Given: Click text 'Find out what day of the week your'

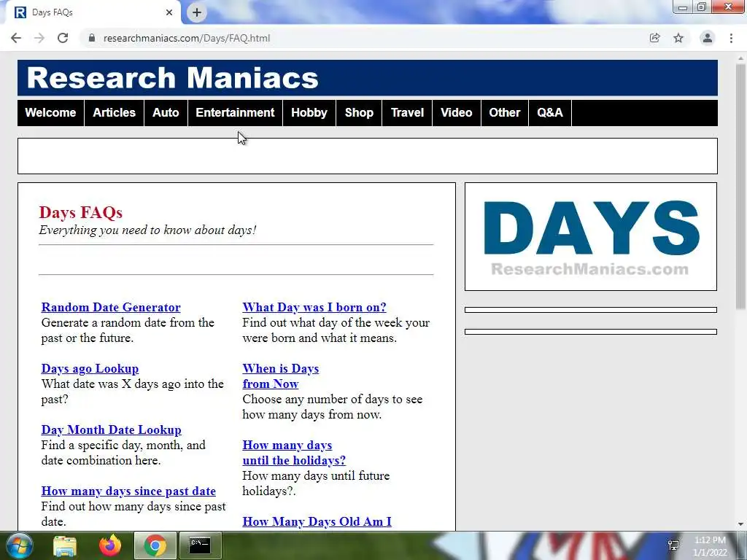Looking at the screenshot, I should (x=336, y=323).
